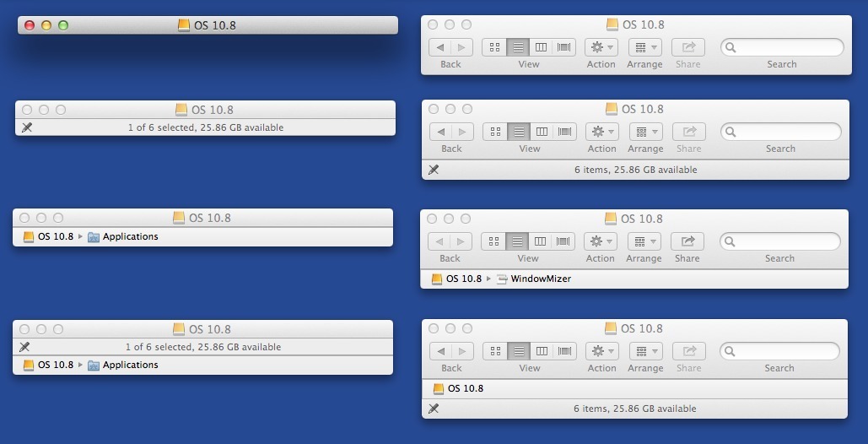Open Arrange dropdown in the WindowMizer window
This screenshot has height=444, width=868.
(x=644, y=241)
